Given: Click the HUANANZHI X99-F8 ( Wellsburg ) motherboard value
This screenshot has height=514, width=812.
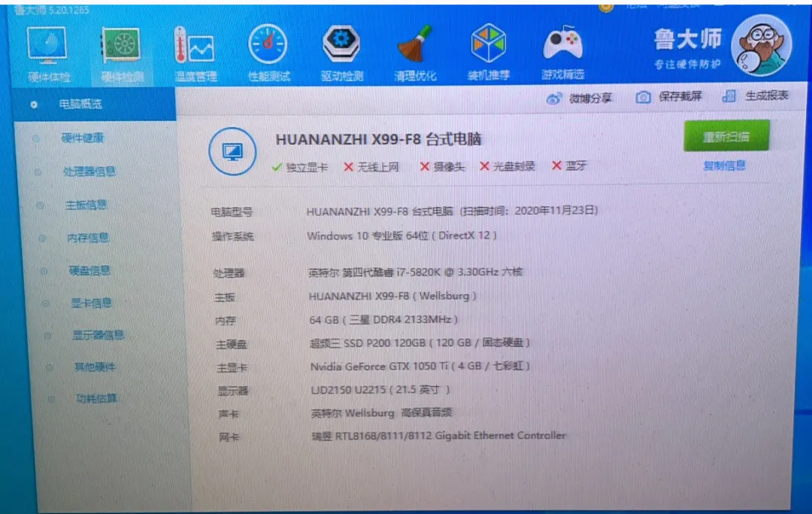Looking at the screenshot, I should (x=392, y=296).
